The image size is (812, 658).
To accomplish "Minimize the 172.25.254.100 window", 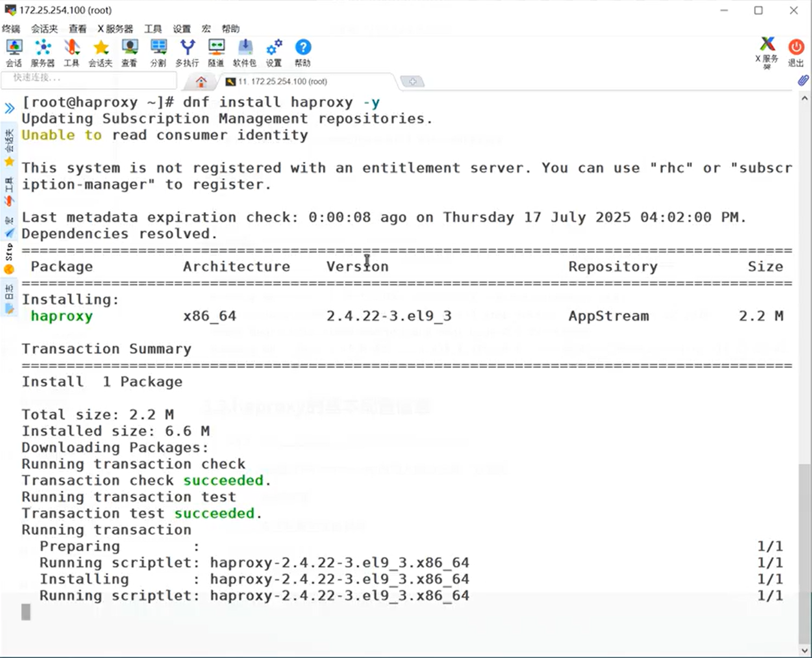I will pyautogui.click(x=724, y=10).
